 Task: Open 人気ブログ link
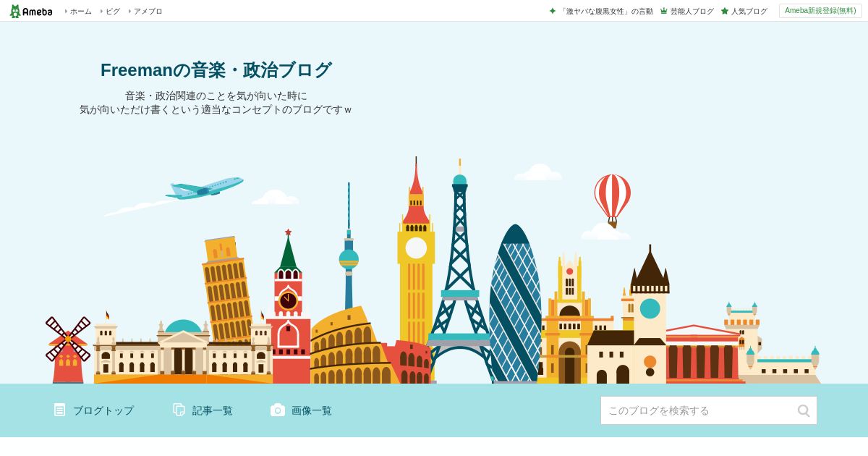click(x=749, y=11)
